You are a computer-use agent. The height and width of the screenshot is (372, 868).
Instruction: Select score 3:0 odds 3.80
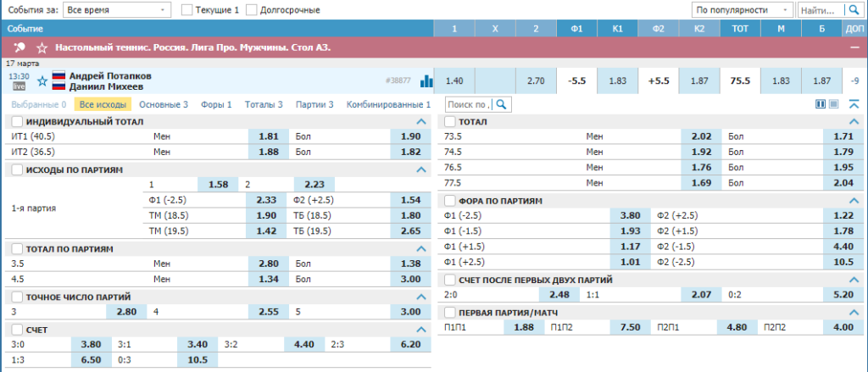pos(91,344)
